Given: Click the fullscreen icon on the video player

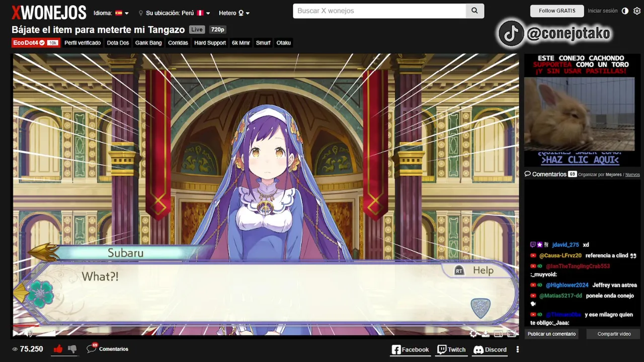Looking at the screenshot, I should (512, 333).
